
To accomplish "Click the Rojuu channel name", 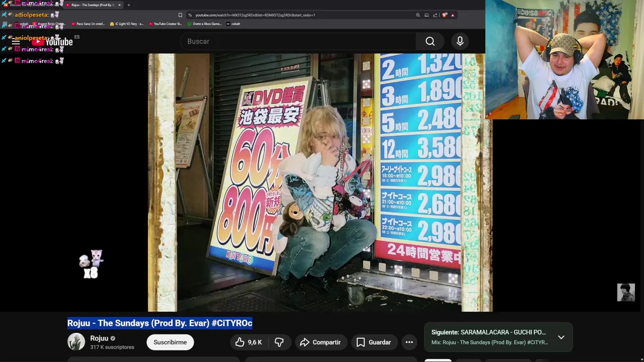I will pos(99,338).
